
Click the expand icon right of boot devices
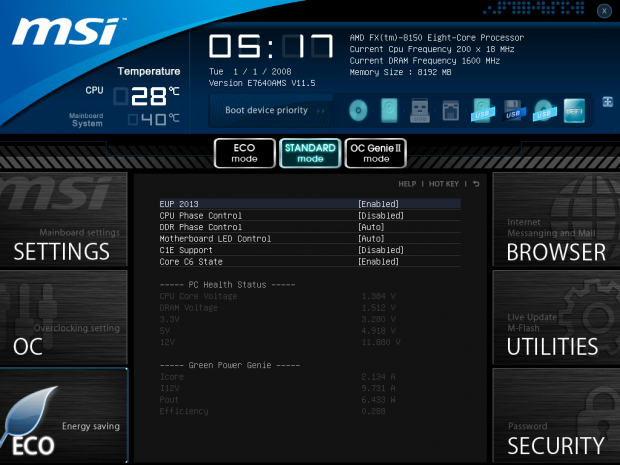(607, 102)
